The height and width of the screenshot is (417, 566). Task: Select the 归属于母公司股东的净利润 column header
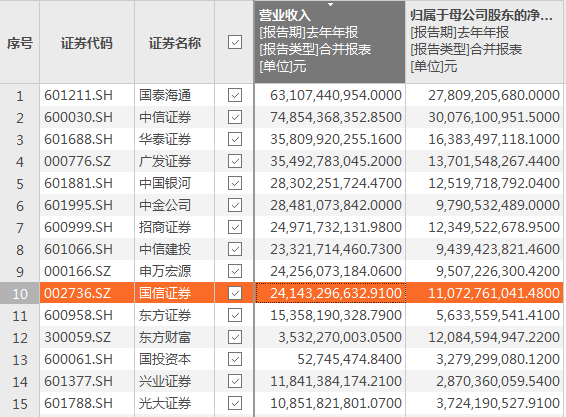(484, 42)
